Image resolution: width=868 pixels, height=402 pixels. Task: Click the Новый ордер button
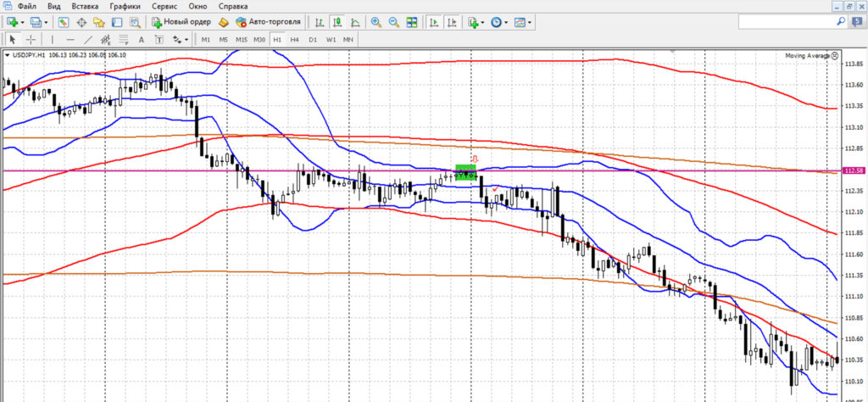coord(181,22)
